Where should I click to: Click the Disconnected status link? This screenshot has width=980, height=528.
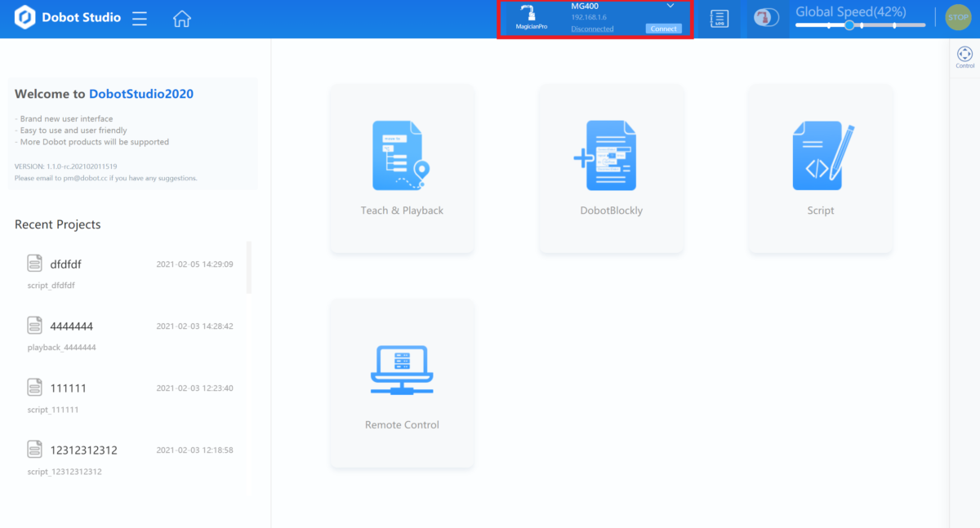click(592, 29)
